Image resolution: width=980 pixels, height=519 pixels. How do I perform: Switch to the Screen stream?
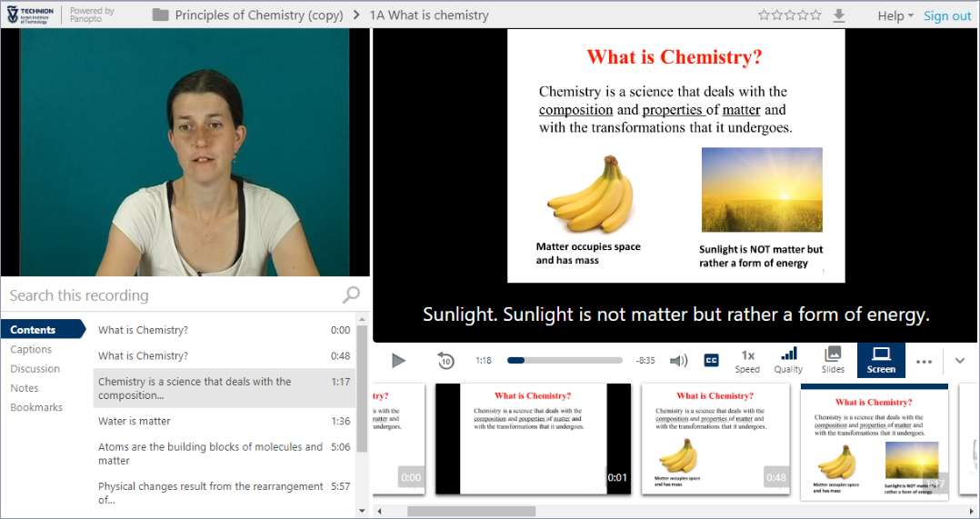tap(881, 360)
